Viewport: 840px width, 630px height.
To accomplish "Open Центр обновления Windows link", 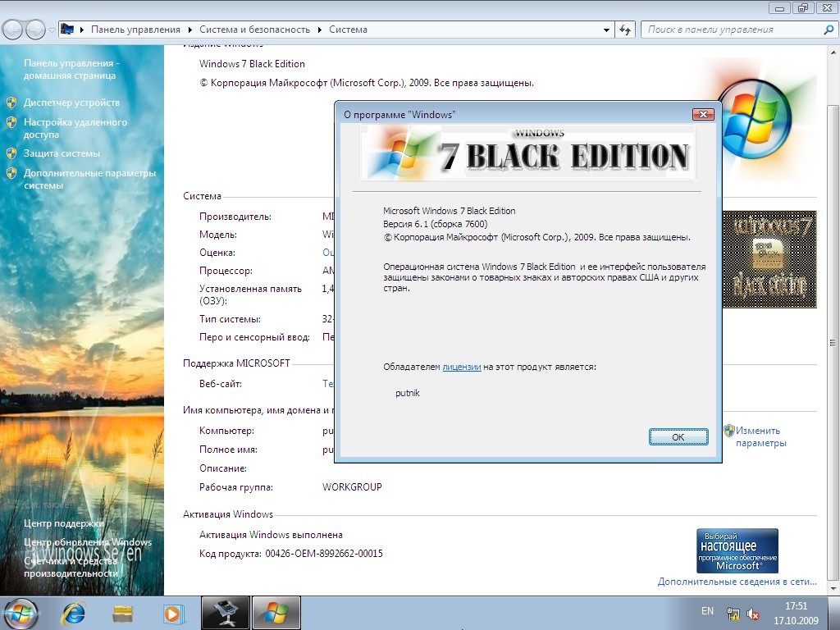I will (87, 542).
